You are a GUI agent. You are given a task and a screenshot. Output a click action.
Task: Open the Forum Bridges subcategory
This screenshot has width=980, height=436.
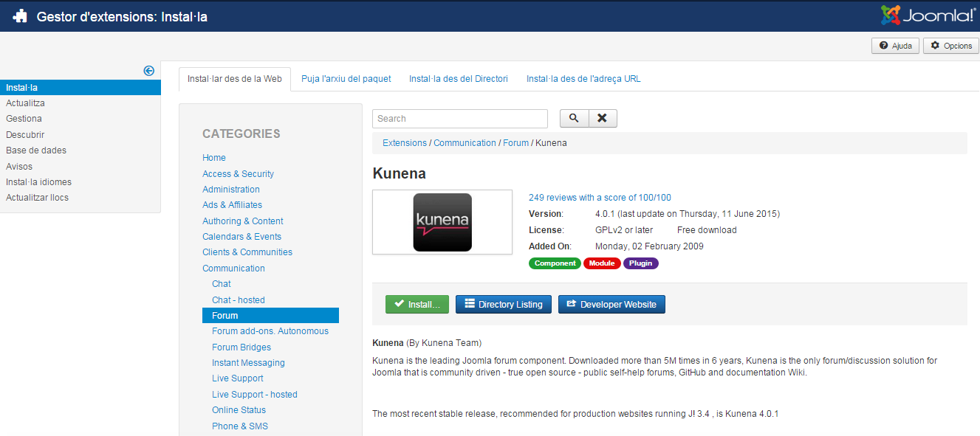pos(241,347)
